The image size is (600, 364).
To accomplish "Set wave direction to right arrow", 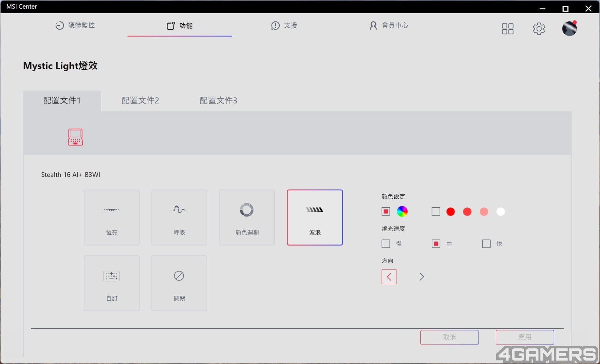I will click(x=422, y=277).
